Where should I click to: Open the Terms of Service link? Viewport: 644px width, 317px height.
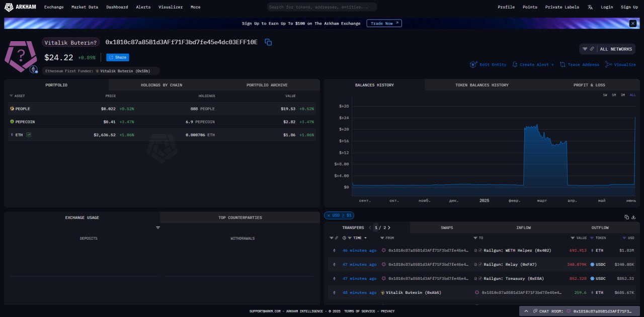[x=360, y=311]
